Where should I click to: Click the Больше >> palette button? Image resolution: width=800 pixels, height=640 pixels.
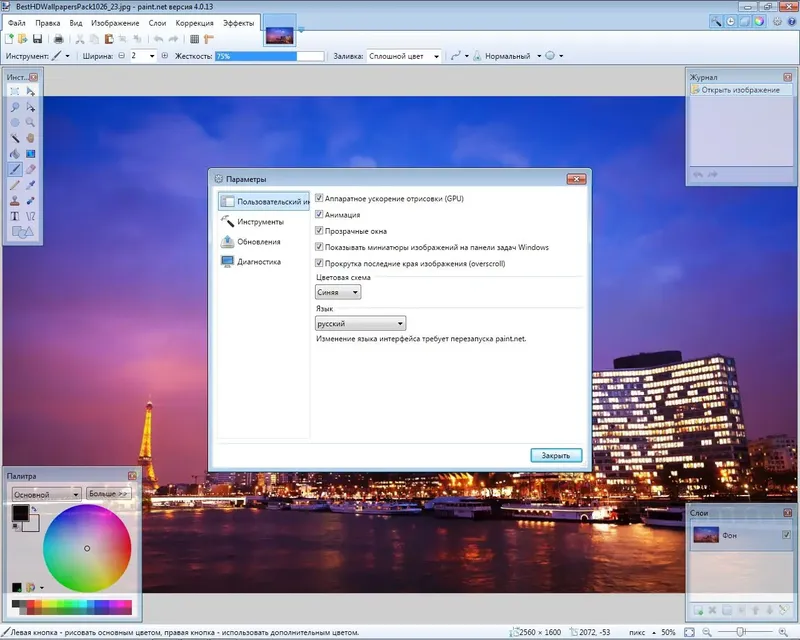pyautogui.click(x=108, y=493)
